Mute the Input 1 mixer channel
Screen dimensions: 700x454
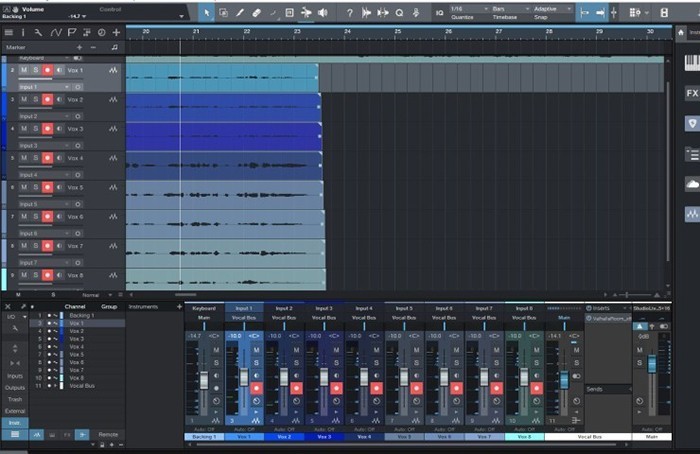tap(256, 350)
